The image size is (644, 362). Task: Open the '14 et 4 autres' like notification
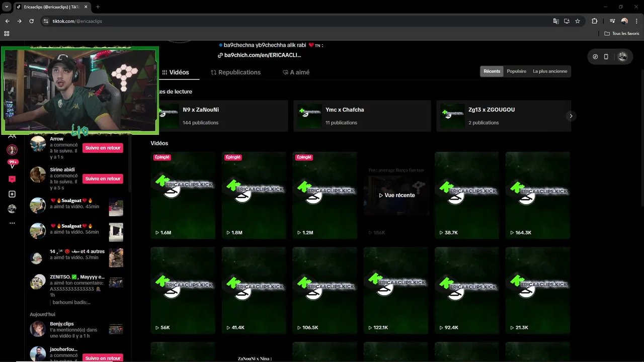tap(76, 256)
